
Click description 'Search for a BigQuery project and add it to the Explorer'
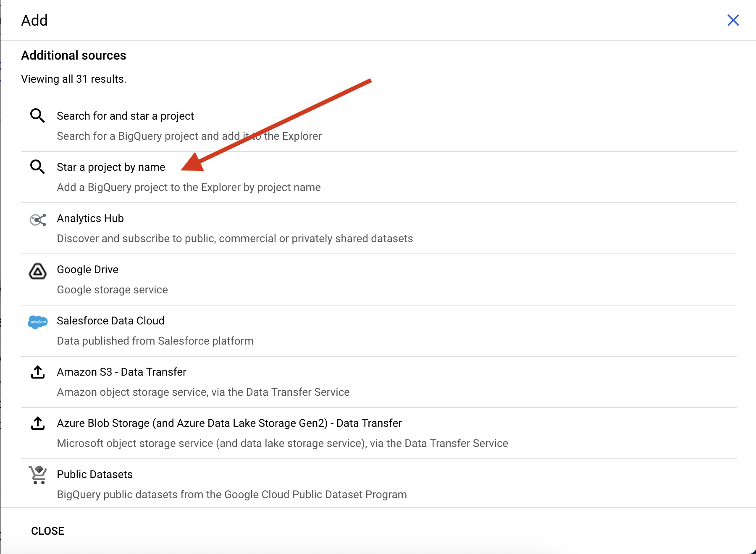189,136
